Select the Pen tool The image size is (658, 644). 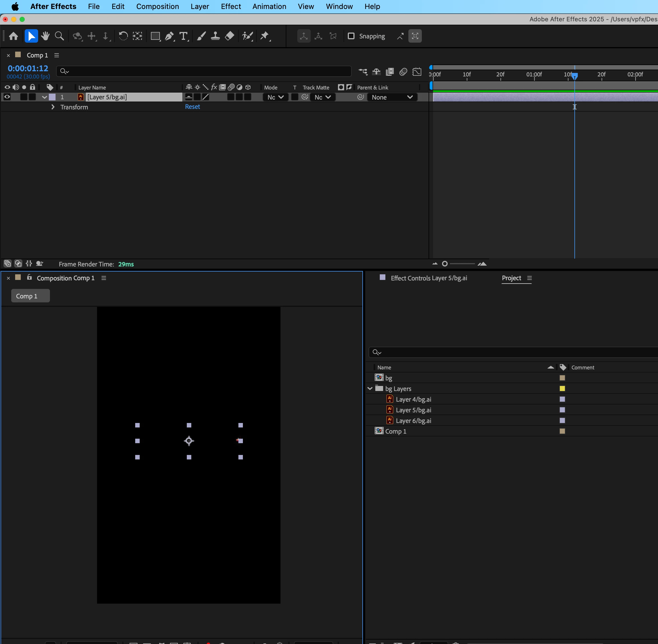click(169, 36)
